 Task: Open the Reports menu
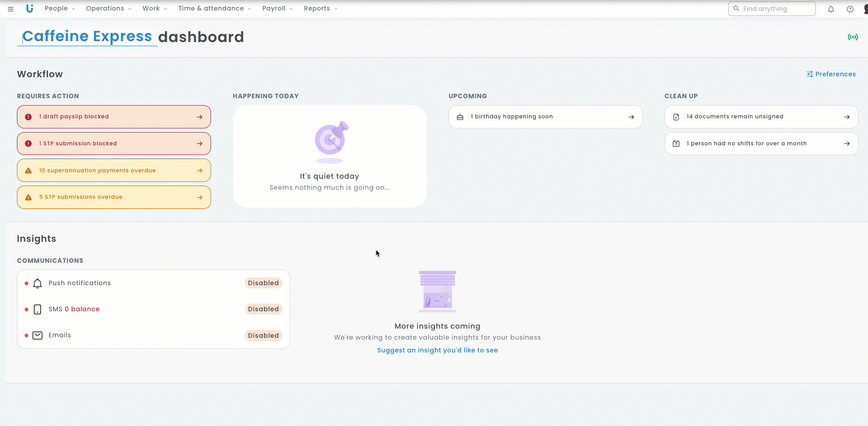click(320, 9)
